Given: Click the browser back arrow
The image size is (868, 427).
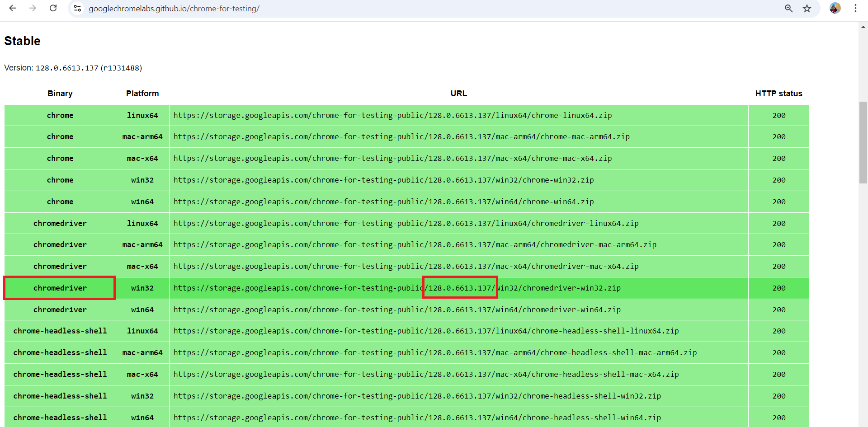Looking at the screenshot, I should click(13, 8).
